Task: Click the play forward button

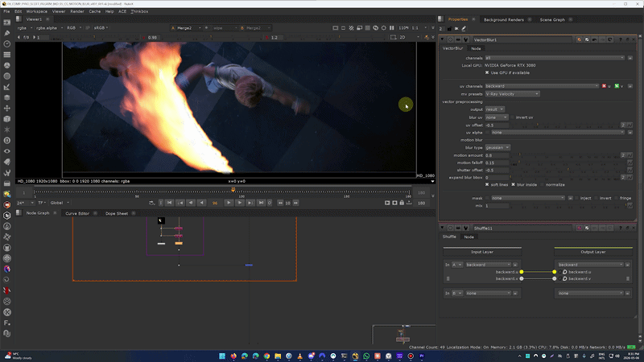Action: click(229, 203)
